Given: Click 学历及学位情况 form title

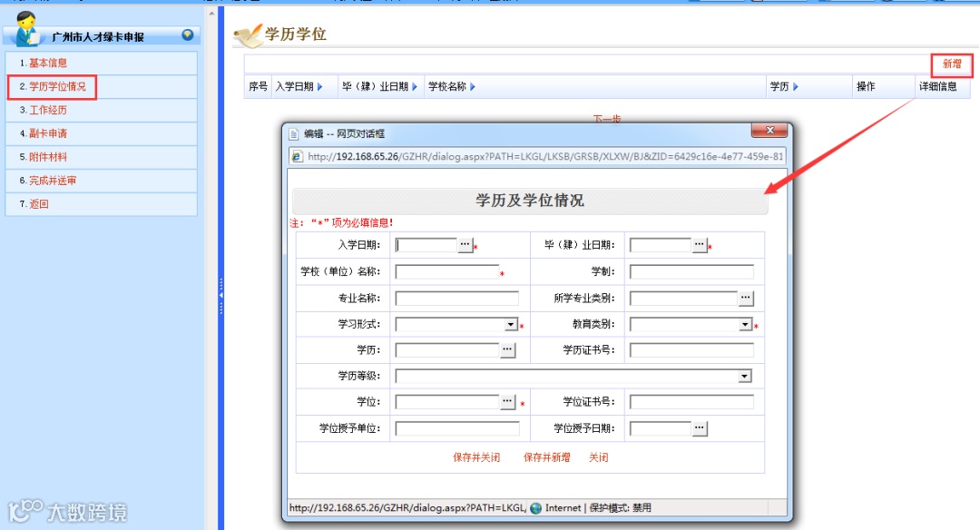Looking at the screenshot, I should click(530, 201).
